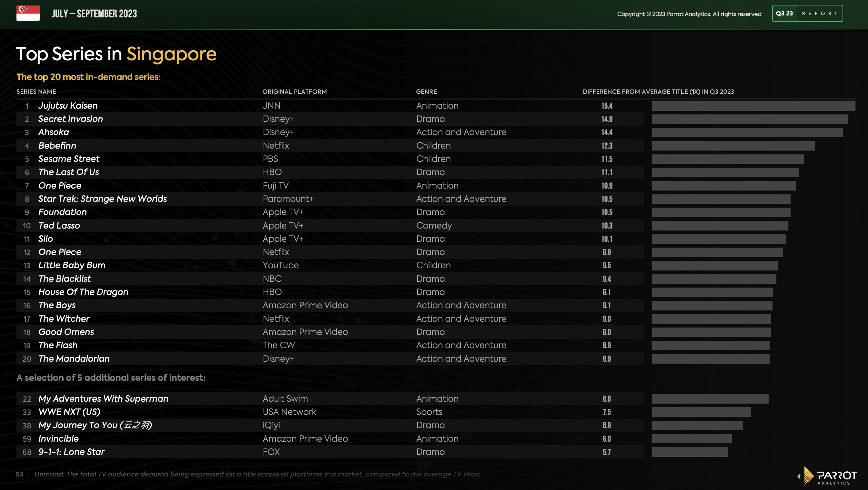Select 9-1-1: Lone Star series name
Image resolution: width=868 pixels, height=490 pixels.
pos(71,452)
